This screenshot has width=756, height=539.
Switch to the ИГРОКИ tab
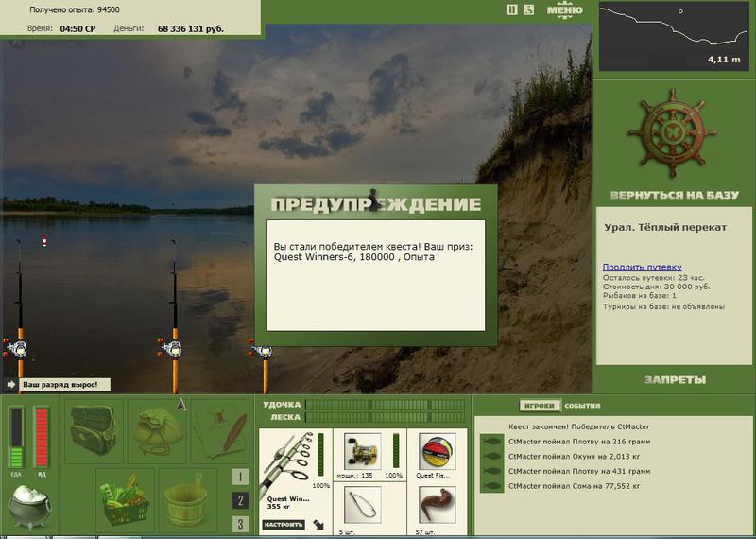tap(540, 406)
